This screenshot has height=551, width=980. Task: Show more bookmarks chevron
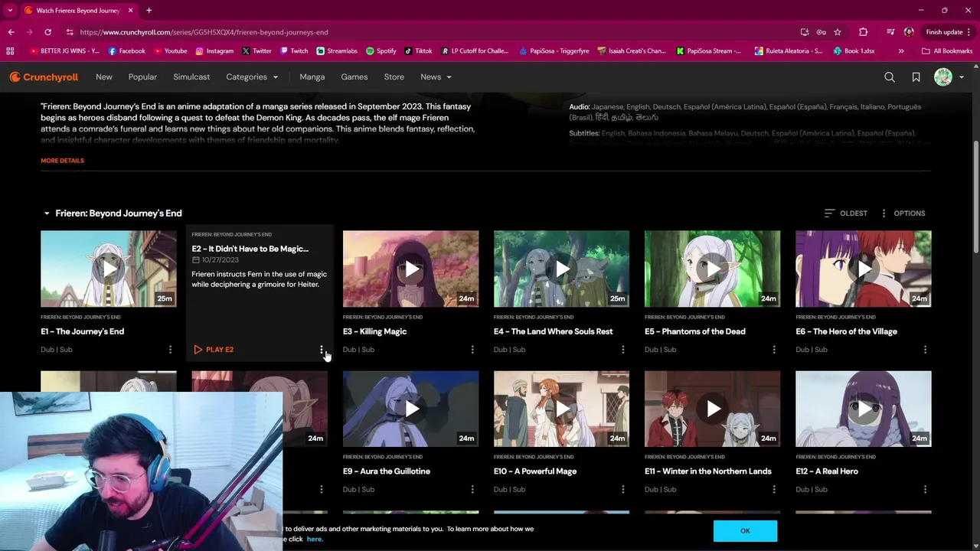point(901,51)
